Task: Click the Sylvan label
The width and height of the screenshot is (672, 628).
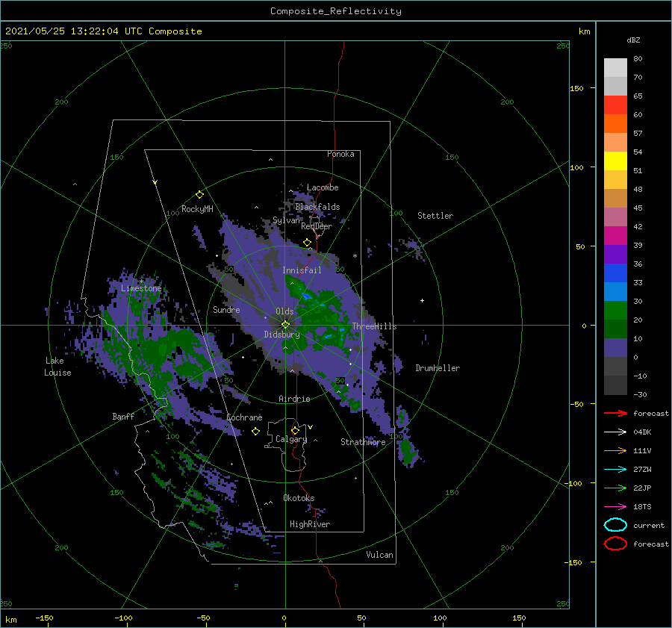Action: point(286,220)
